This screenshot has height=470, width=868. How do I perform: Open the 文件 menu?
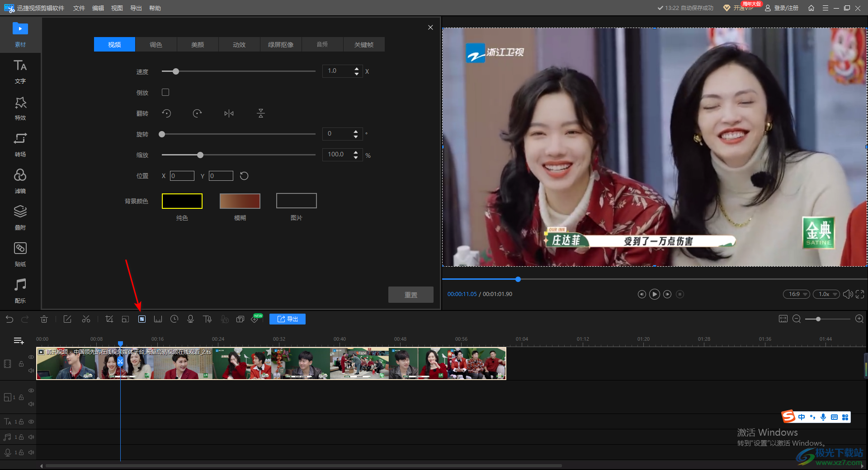click(x=79, y=8)
